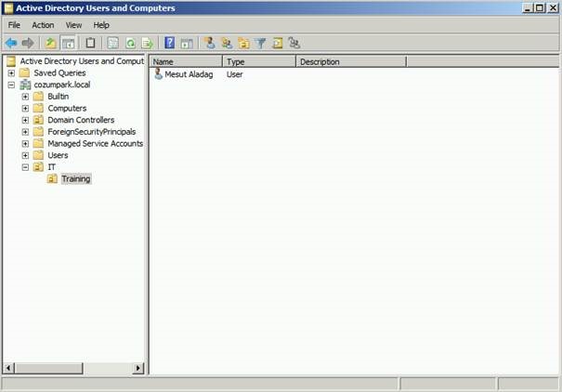The height and width of the screenshot is (392, 562).
Task: Select the Computers tree label
Action: (x=67, y=108)
